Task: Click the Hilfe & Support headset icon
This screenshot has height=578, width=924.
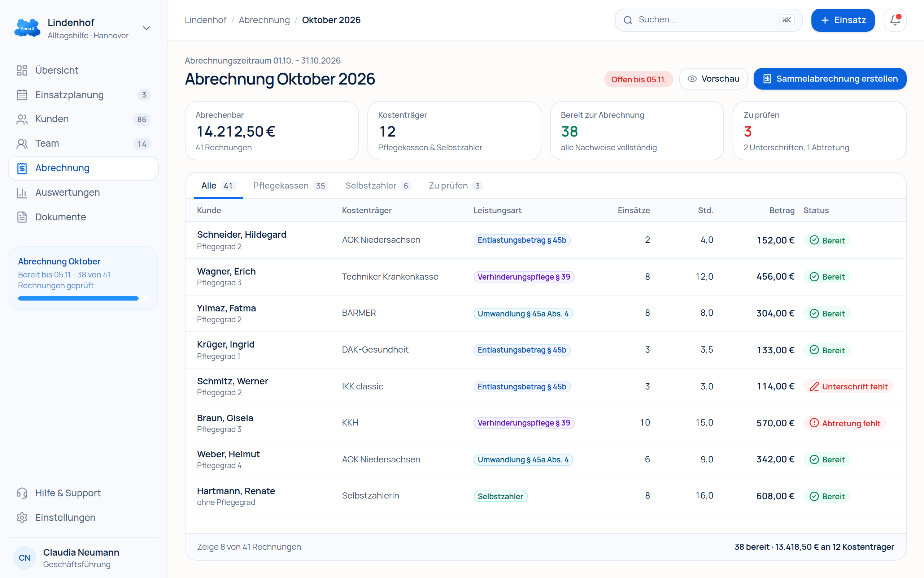Action: coord(22,493)
